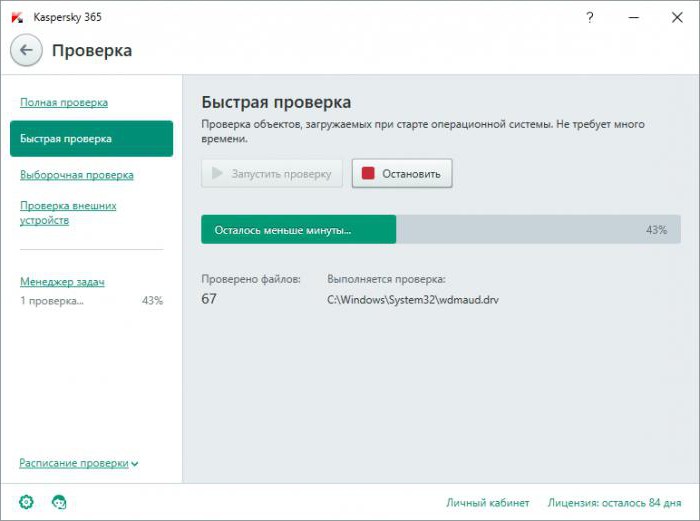Open Проверка внешних устройств

click(68, 213)
